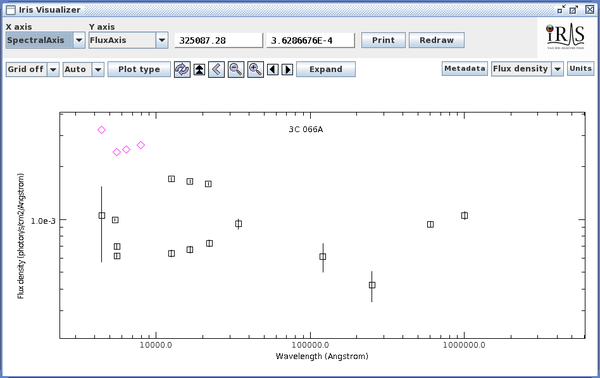Click the Auto combo box text
The width and height of the screenshot is (600, 378).
[75, 70]
